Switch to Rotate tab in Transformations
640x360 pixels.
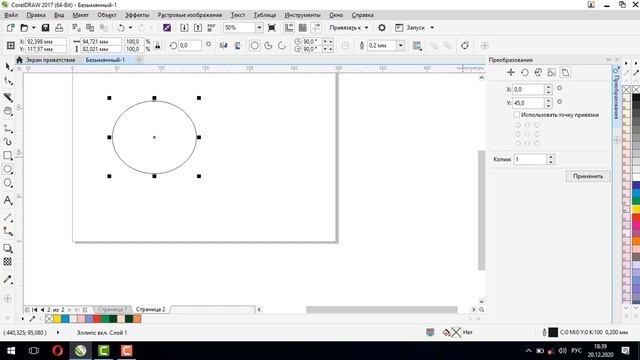coord(524,73)
